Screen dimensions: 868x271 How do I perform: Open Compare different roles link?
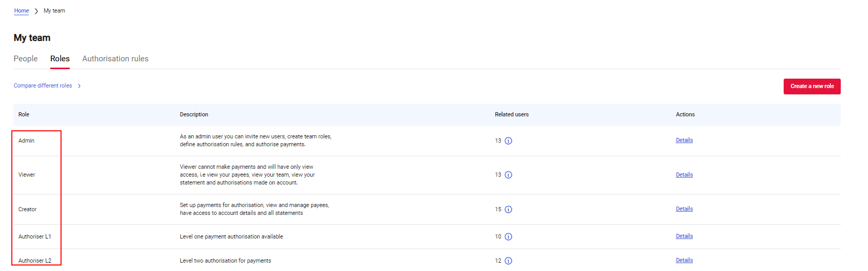pos(43,85)
